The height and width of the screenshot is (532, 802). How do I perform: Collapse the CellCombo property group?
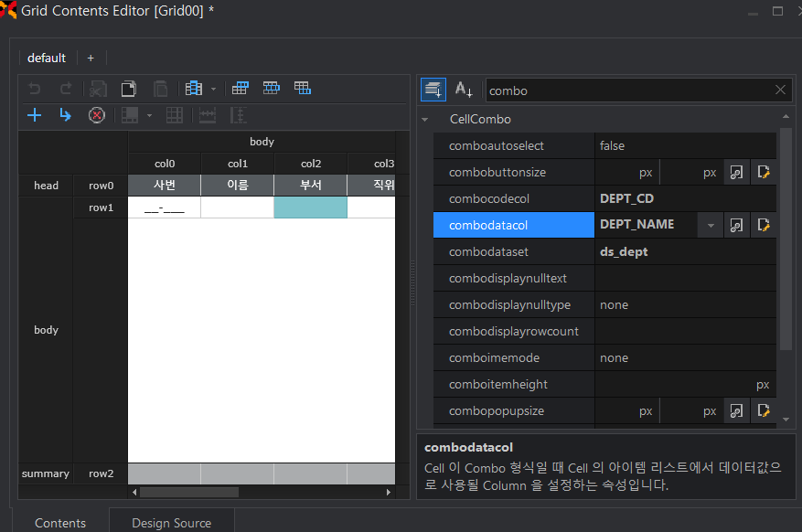click(x=425, y=120)
